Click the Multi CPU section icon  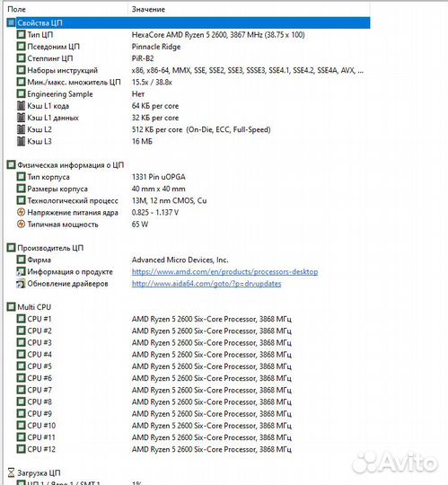point(11,307)
